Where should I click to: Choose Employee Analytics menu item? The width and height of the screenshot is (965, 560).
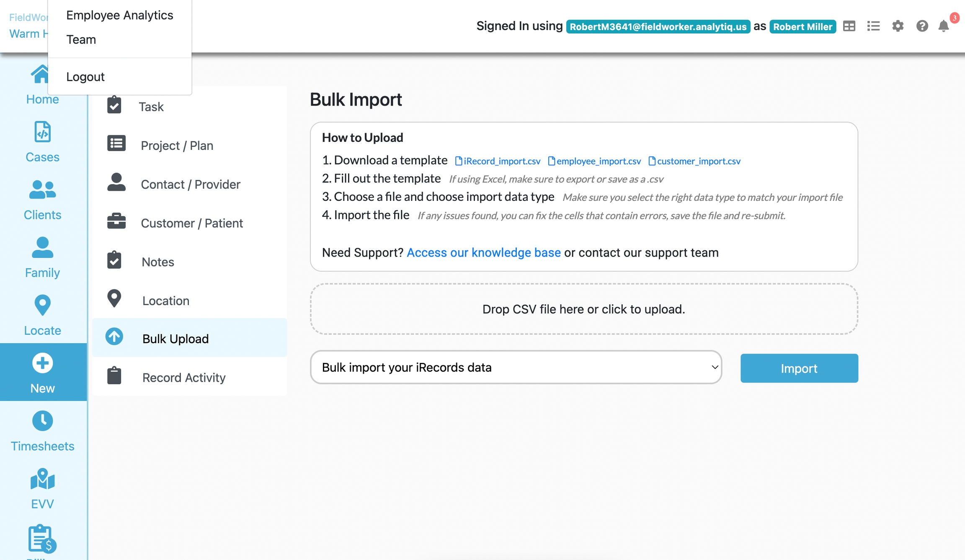(119, 15)
